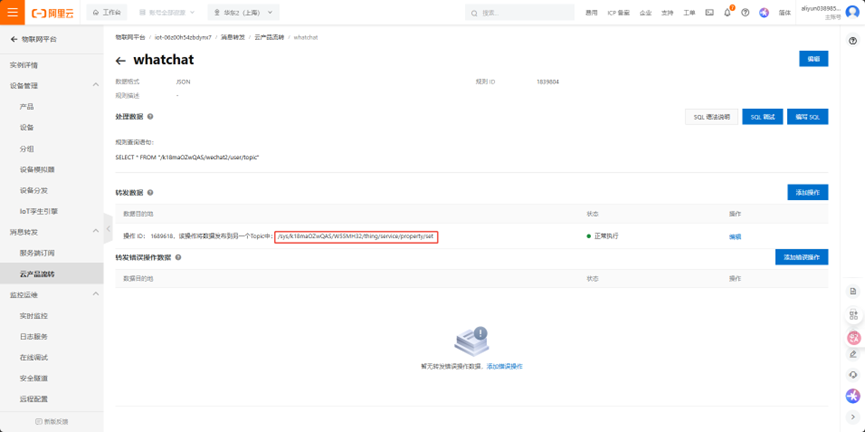Click the pink round icon in right sidebar
Screen dimensions: 865x432
(853, 338)
